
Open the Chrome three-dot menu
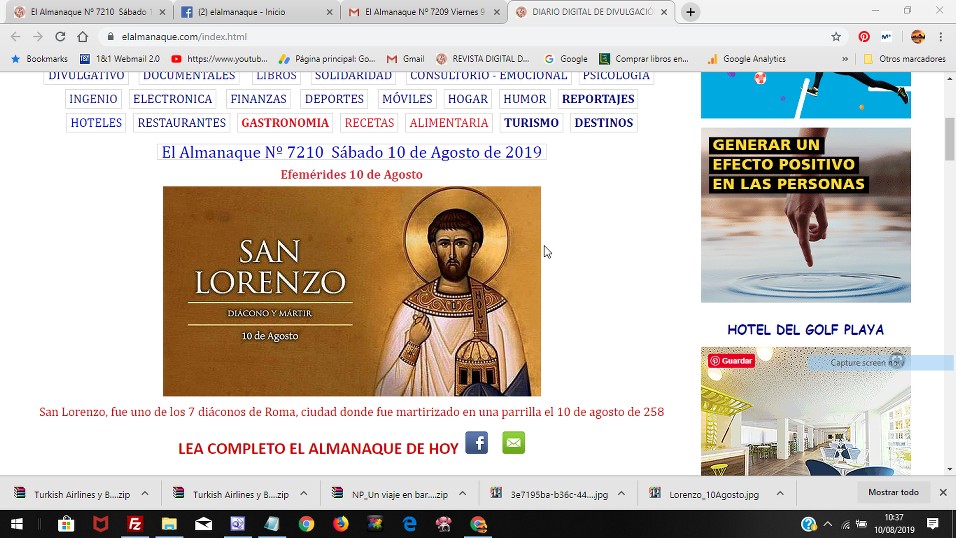(x=941, y=37)
